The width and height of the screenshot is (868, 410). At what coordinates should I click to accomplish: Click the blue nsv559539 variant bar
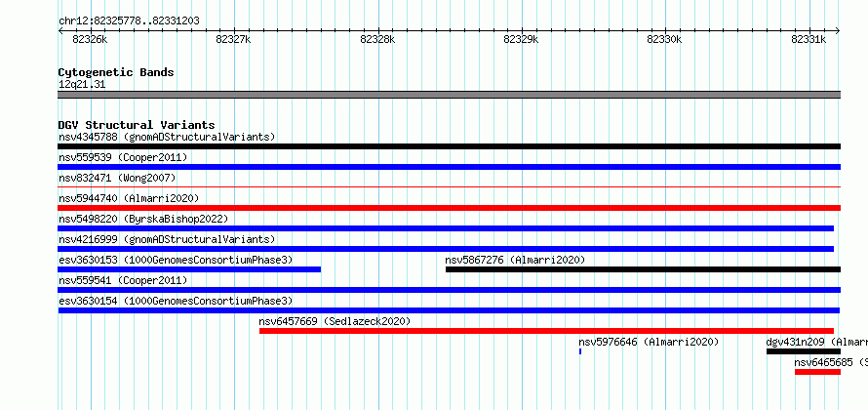[449, 167]
